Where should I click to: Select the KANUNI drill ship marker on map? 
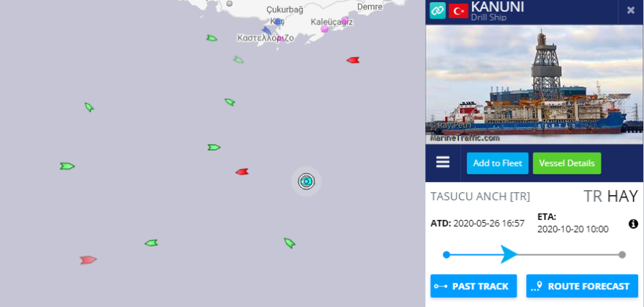pos(307,181)
